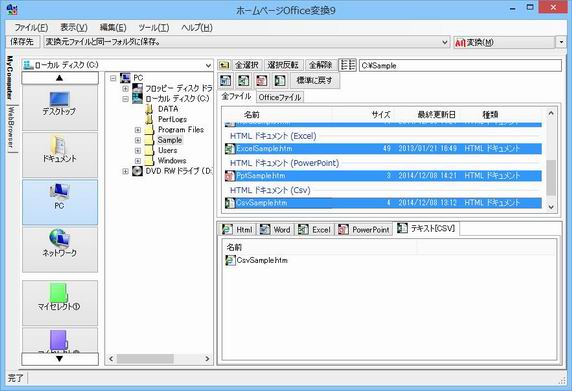Click the 全選択 button
This screenshot has width=572, height=391.
[x=247, y=65]
